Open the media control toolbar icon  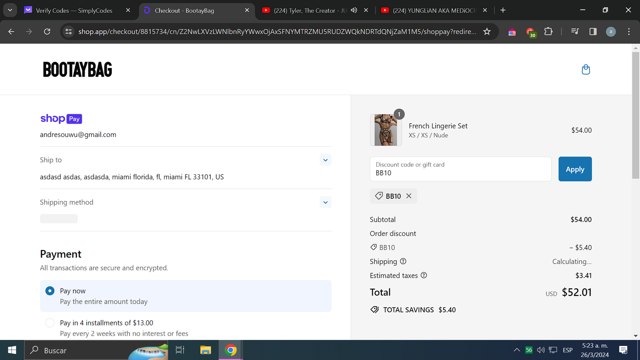[x=575, y=31]
